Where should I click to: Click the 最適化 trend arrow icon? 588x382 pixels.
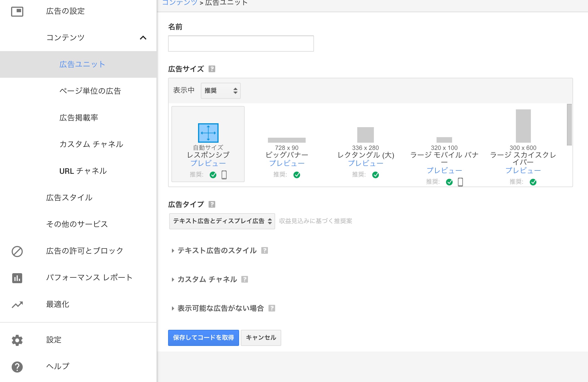(x=17, y=305)
